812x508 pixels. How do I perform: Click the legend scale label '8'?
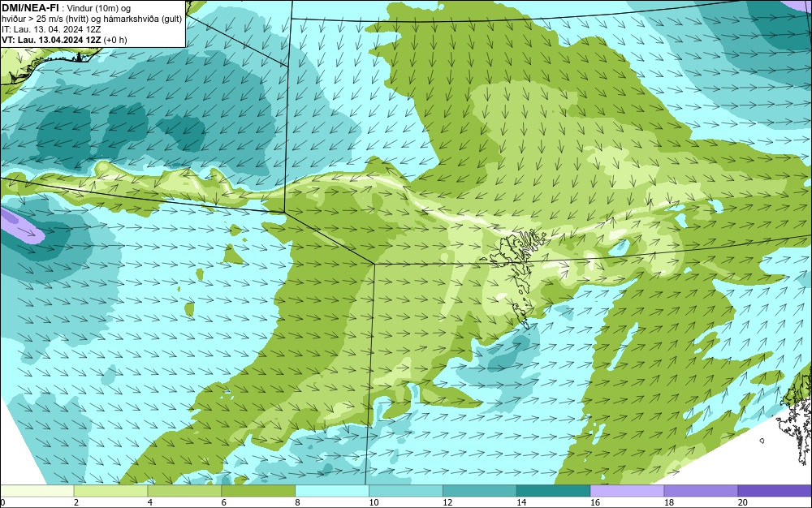[298, 502]
